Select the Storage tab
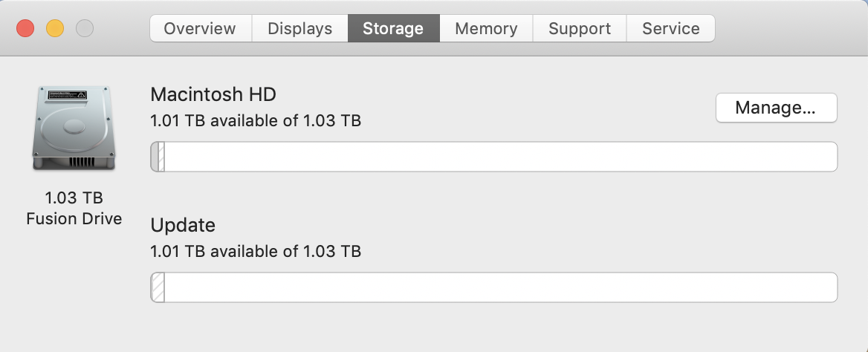The height and width of the screenshot is (352, 868). [393, 29]
